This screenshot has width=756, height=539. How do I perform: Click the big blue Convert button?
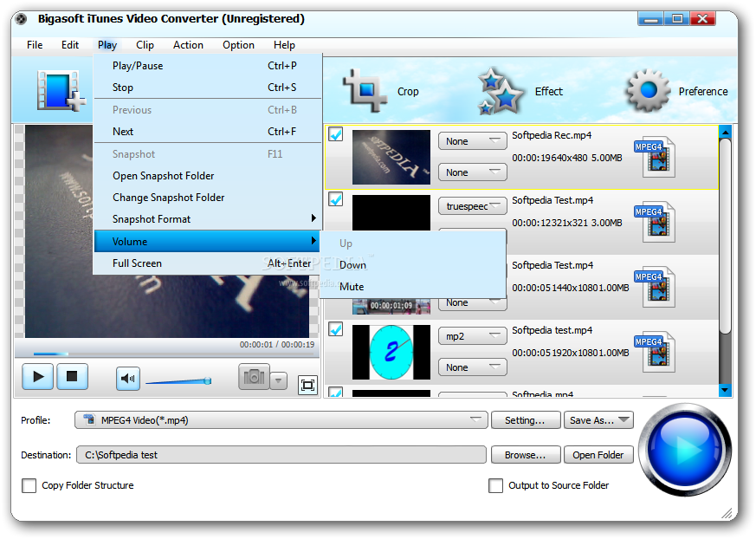pos(685,450)
